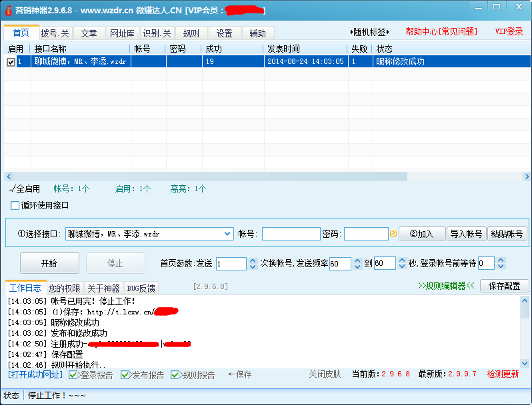532x405 pixels.
Task: Adjust the 发送 account count spinner
Action: (253, 264)
